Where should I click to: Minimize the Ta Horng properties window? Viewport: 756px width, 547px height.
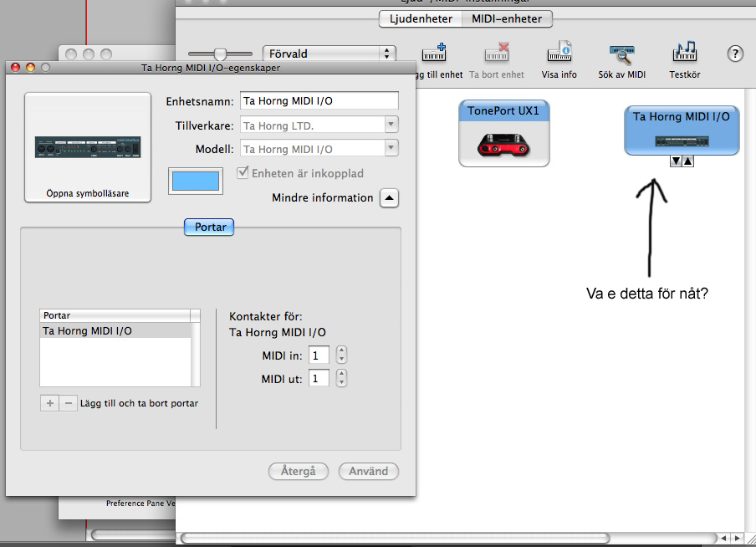[x=30, y=68]
